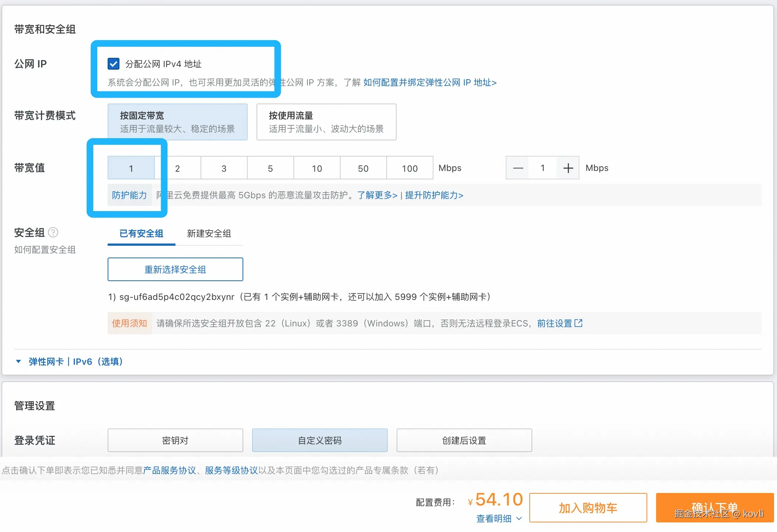Click the external link icon beside 前往设置
This screenshot has width=777, height=532.
(x=579, y=323)
